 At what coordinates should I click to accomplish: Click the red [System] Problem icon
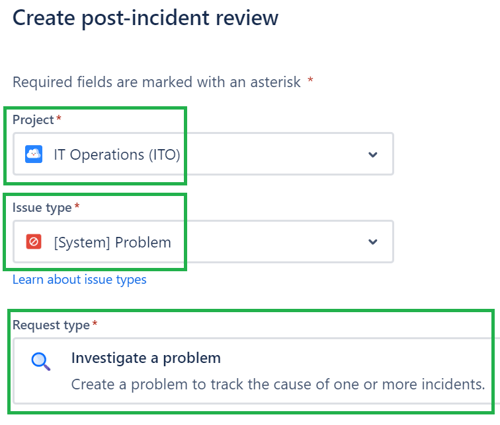coord(34,242)
